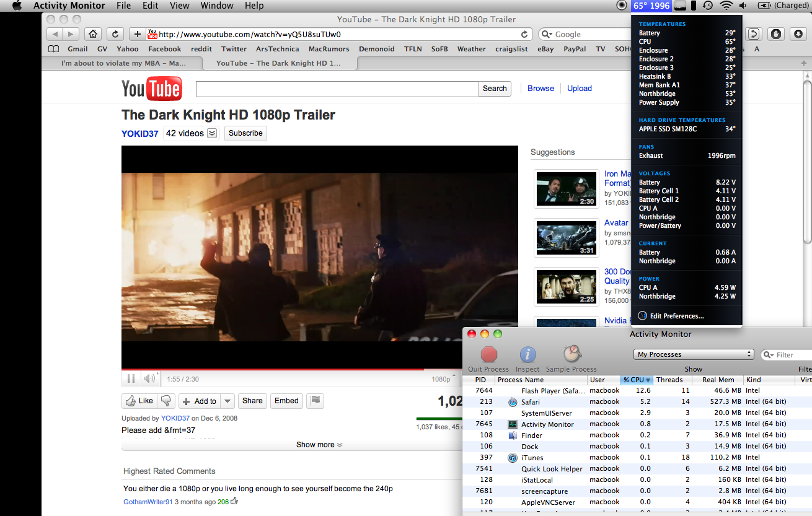812x516 pixels.
Task: Go forward with Safari's forward arrow
Action: 71,34
